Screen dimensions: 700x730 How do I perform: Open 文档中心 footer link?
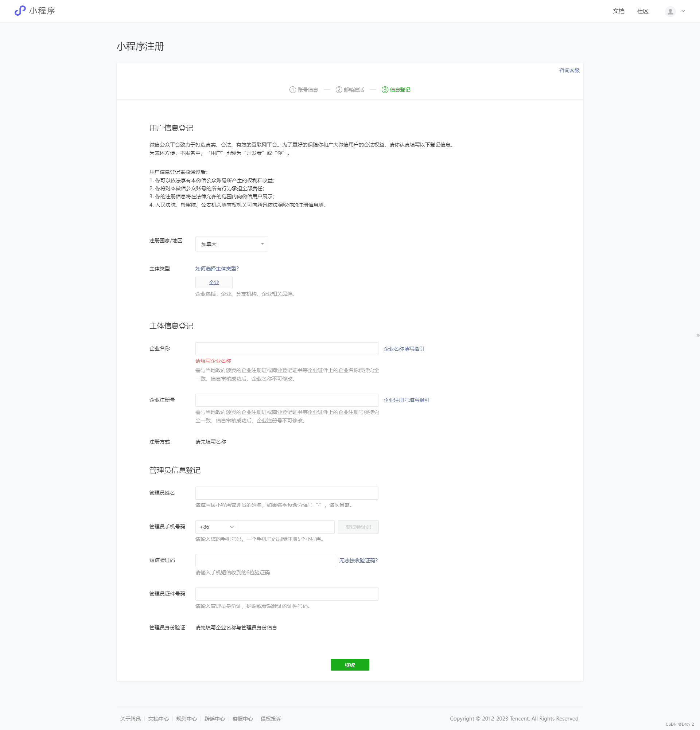click(x=158, y=719)
